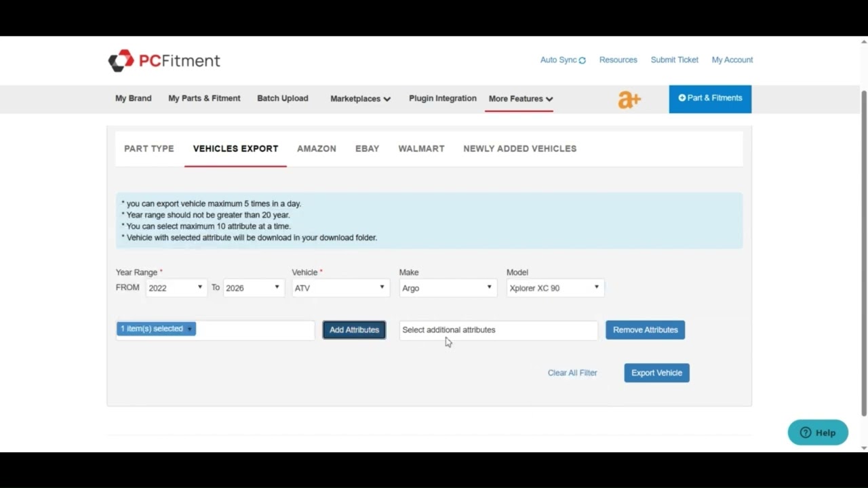Click the Help question mark icon
This screenshot has height=488, width=868.
pos(806,432)
